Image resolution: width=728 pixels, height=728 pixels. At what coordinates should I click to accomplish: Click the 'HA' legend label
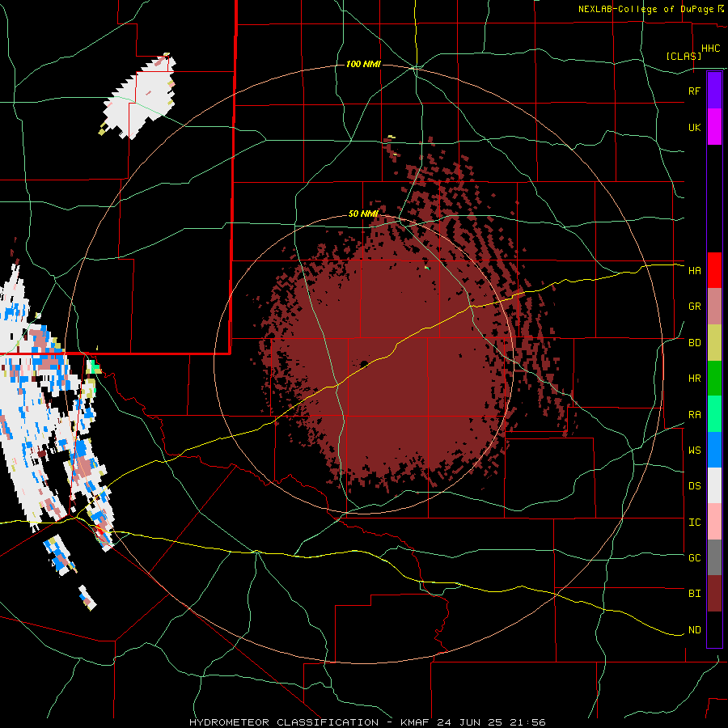694,270
